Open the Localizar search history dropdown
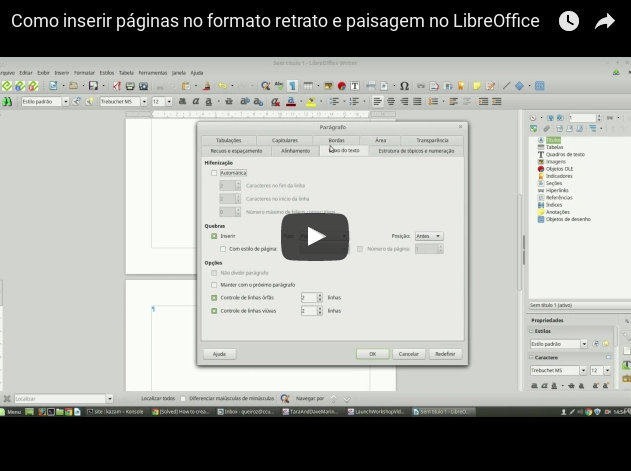Viewport: 631px width, 471px height. point(109,399)
